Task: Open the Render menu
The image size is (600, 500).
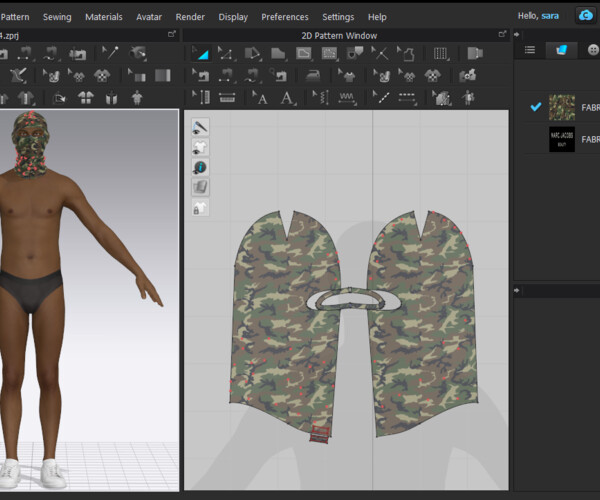Action: pos(190,17)
